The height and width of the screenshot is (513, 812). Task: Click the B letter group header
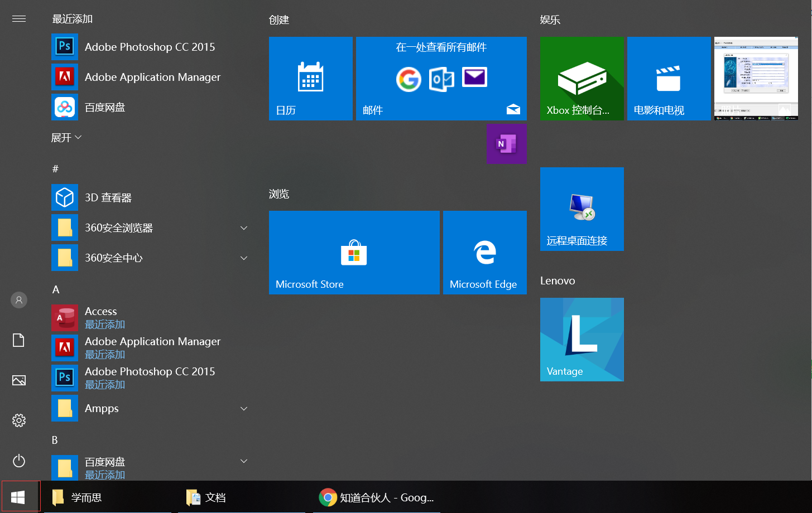(x=55, y=440)
